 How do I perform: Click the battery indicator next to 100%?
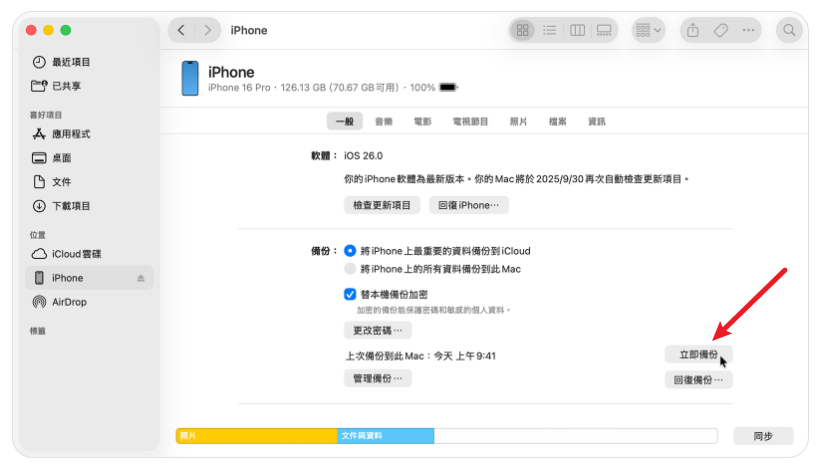point(448,87)
